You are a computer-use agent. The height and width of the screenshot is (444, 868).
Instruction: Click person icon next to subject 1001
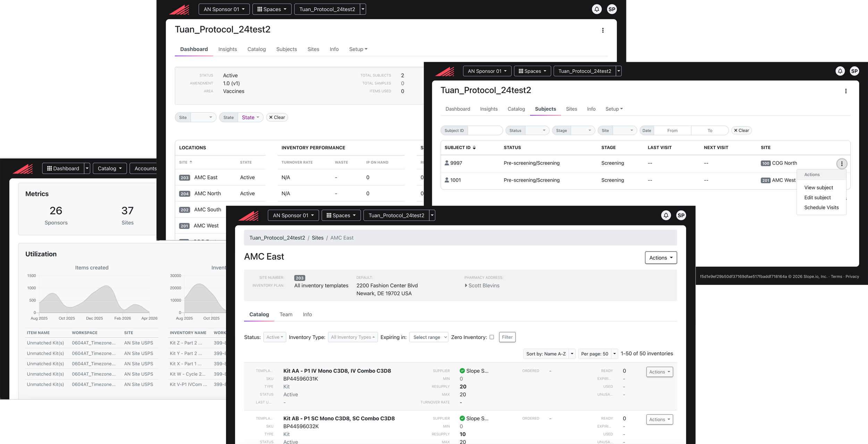(446, 180)
